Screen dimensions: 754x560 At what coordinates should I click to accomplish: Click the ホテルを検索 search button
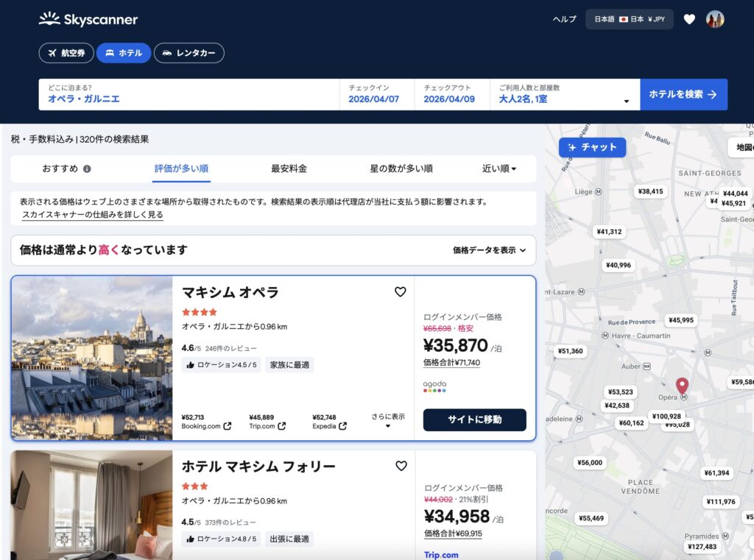coord(683,94)
